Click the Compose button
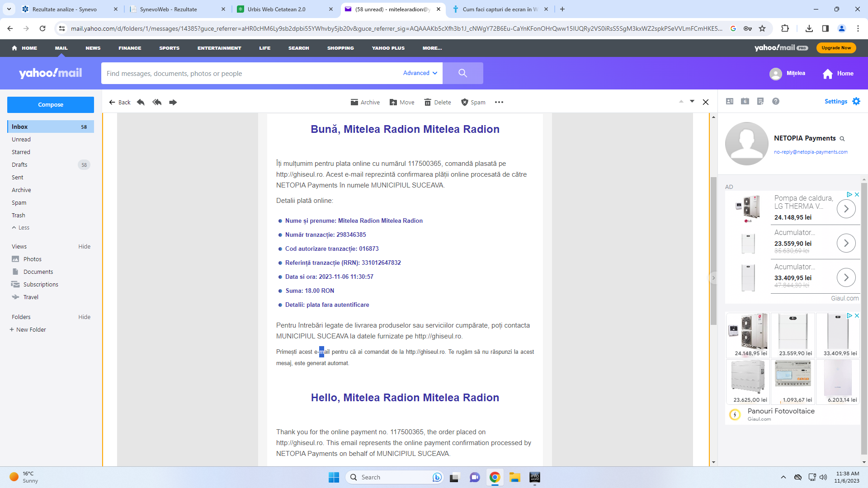Viewport: 868px width, 488px height. point(51,105)
